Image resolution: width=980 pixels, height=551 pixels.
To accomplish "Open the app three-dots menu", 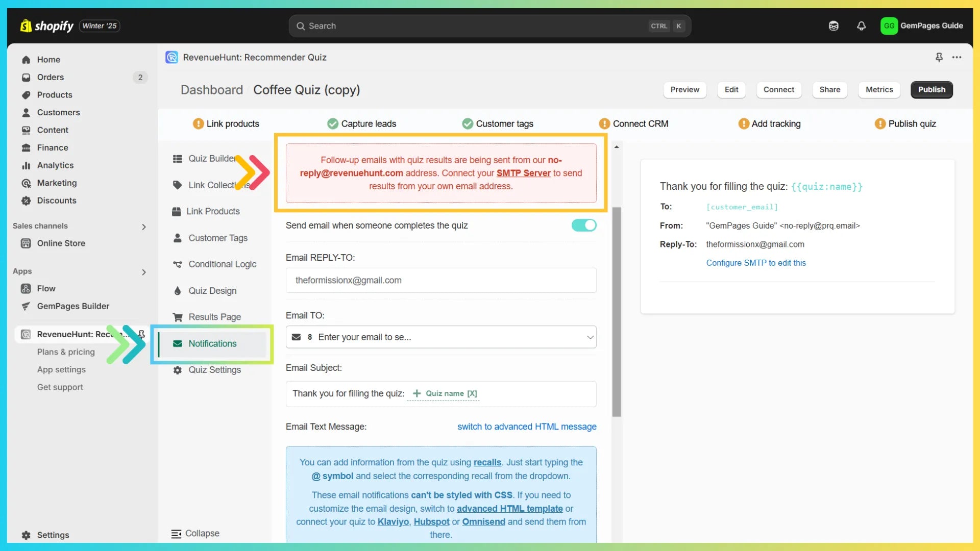I will [x=957, y=57].
